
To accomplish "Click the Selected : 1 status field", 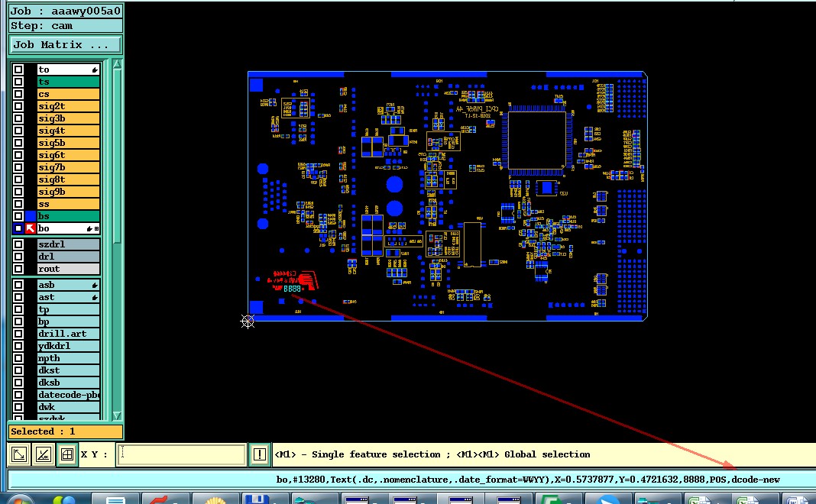I will pyautogui.click(x=66, y=431).
